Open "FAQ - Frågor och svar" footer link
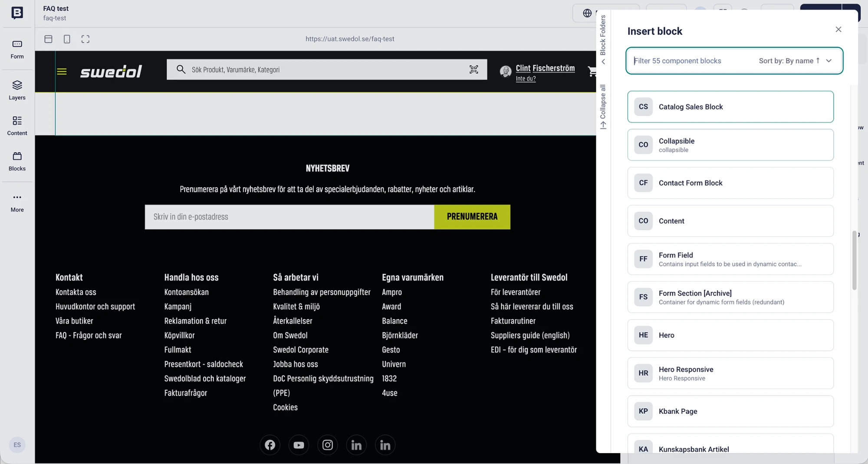 [x=89, y=335]
